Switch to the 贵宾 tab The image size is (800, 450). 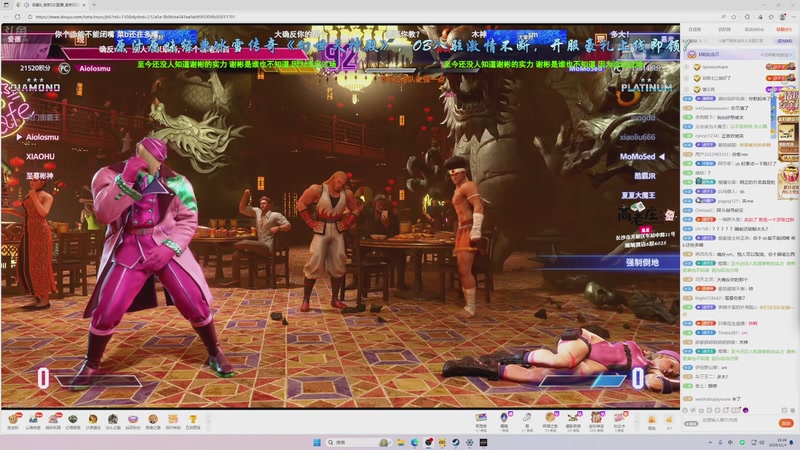pyautogui.click(x=754, y=30)
